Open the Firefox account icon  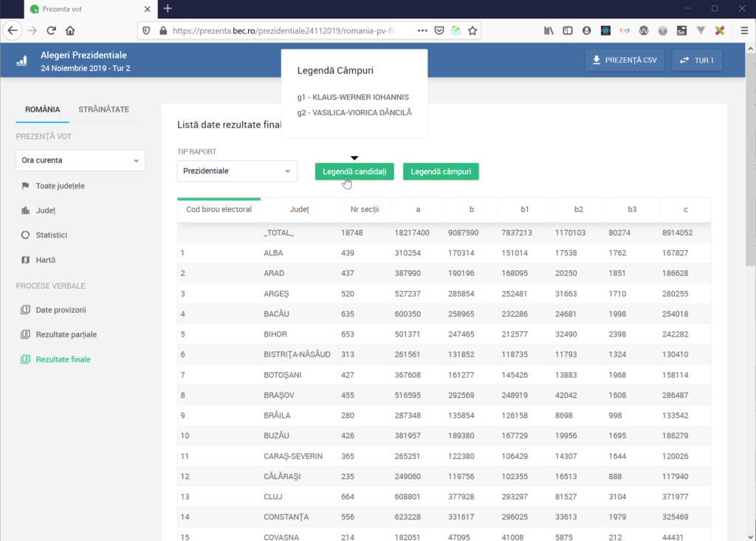tap(586, 30)
